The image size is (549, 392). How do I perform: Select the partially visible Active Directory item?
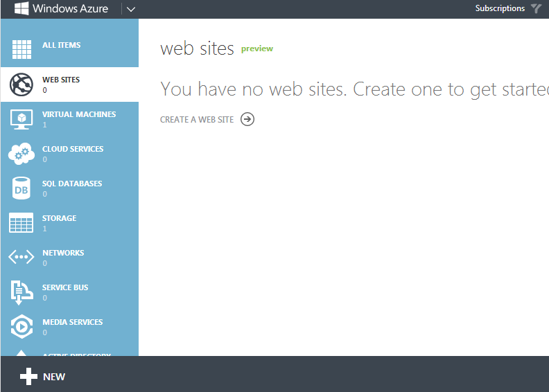pos(76,353)
